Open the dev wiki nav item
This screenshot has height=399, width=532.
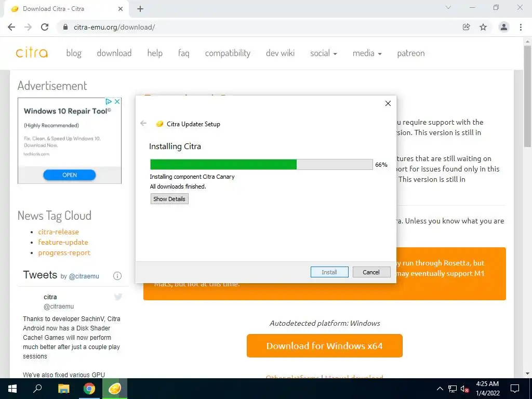280,54
